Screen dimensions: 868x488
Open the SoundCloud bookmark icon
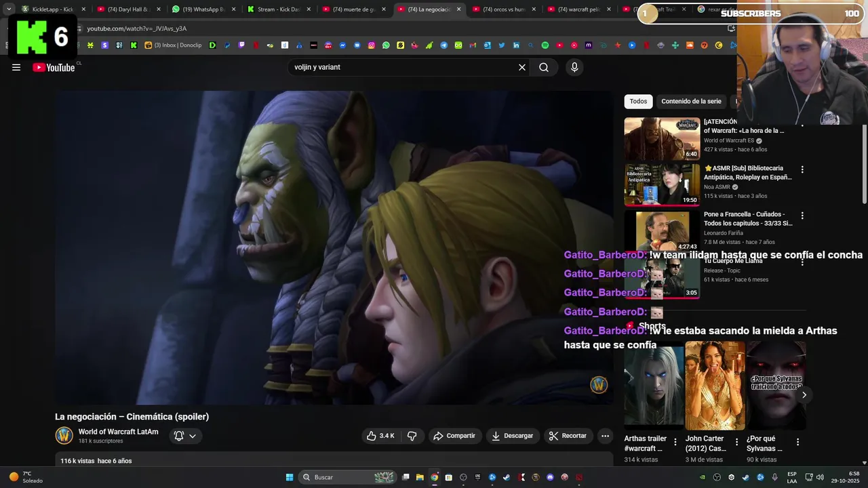coord(689,45)
